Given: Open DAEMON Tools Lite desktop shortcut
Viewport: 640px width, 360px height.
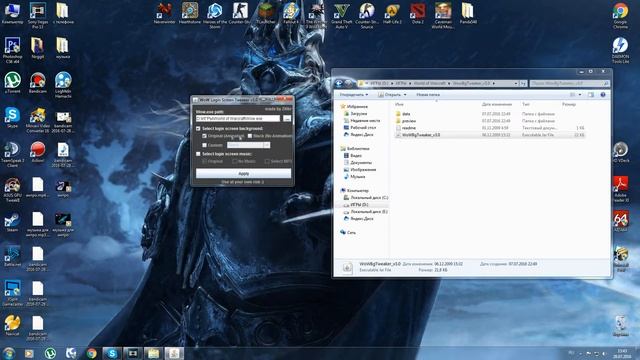Looking at the screenshot, I should tap(620, 50).
